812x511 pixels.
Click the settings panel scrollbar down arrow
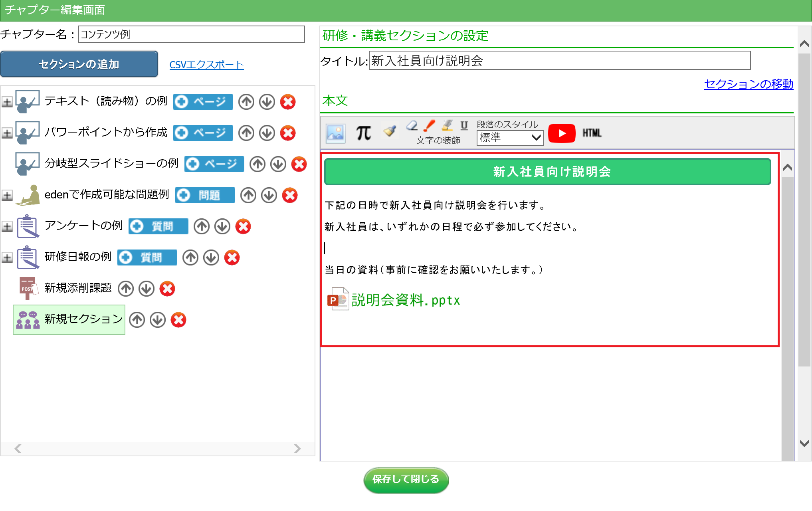[x=804, y=443]
